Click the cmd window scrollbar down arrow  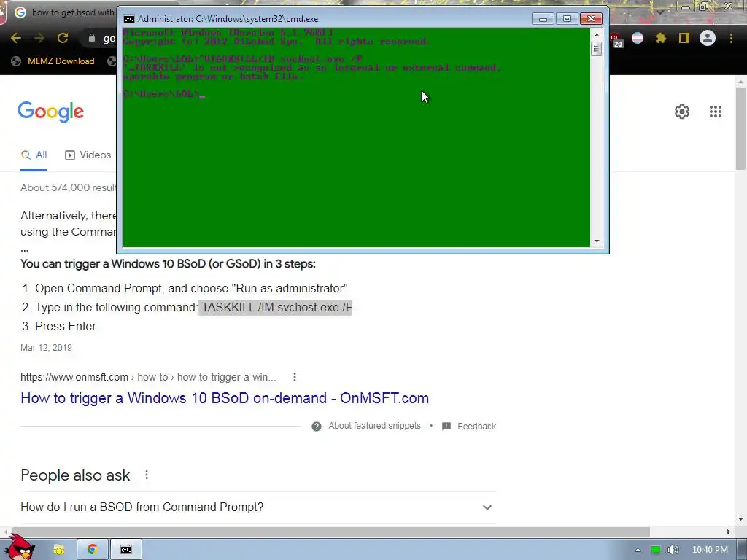tap(597, 241)
